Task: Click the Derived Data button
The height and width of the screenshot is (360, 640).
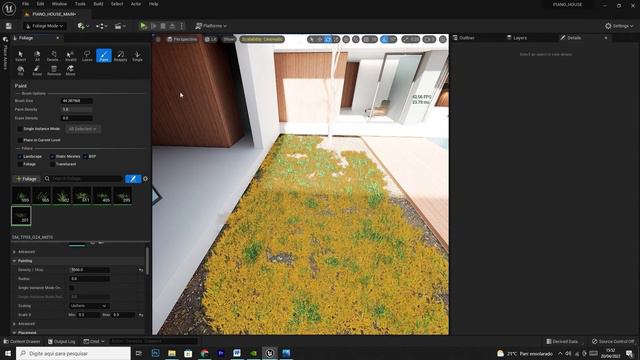Action: pos(562,341)
